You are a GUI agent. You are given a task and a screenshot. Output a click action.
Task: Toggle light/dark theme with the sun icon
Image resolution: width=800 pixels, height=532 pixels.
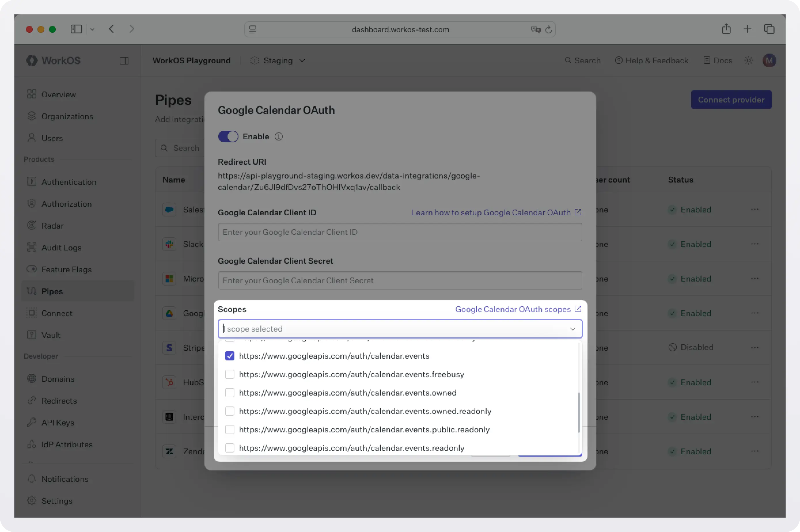coord(749,60)
